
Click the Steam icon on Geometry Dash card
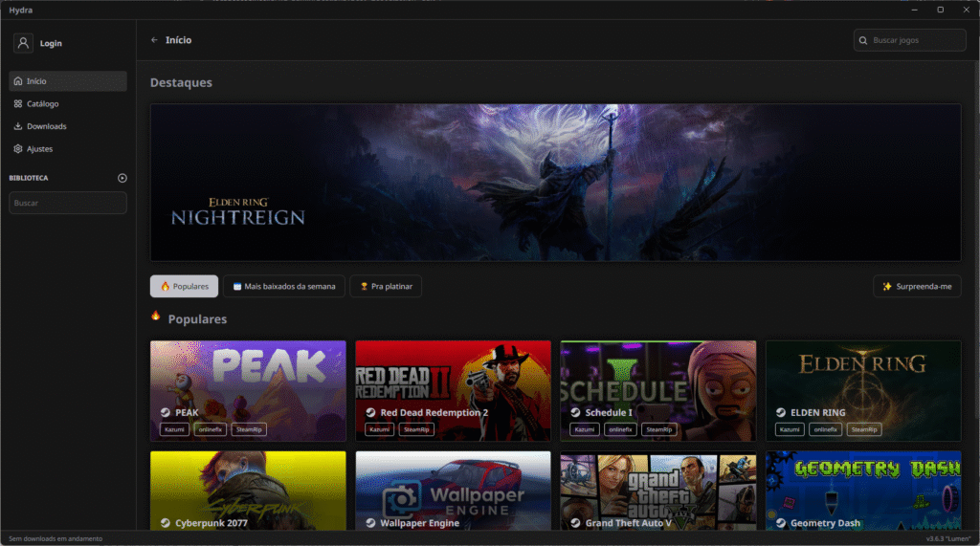[781, 523]
